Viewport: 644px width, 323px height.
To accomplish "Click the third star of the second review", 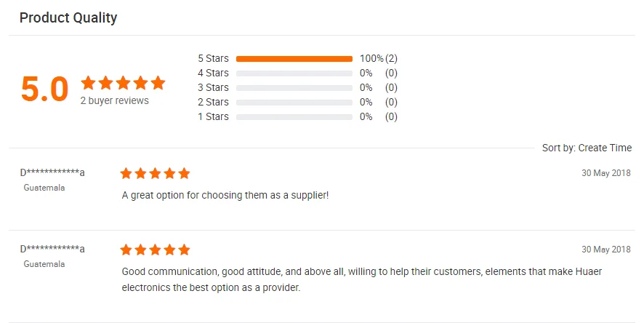I will coord(155,250).
